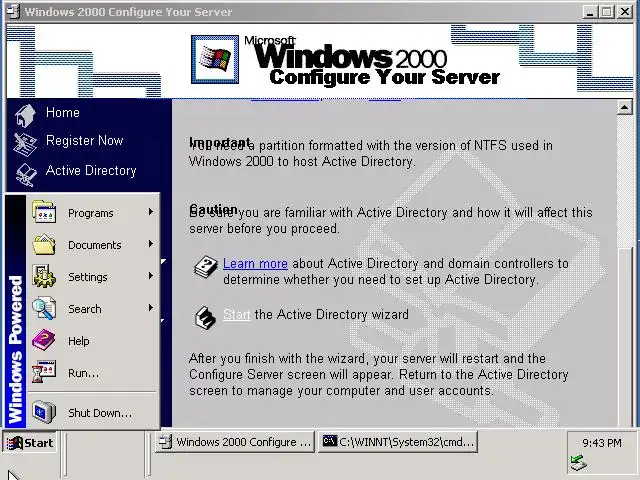Maximize the Configure Your Server window
This screenshot has width=640, height=480.
(x=606, y=12)
